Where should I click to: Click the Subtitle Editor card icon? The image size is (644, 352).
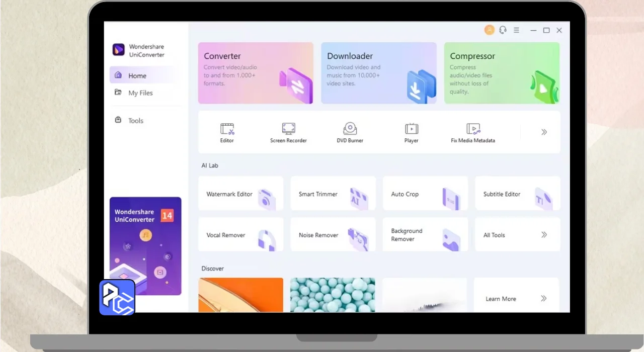point(543,199)
